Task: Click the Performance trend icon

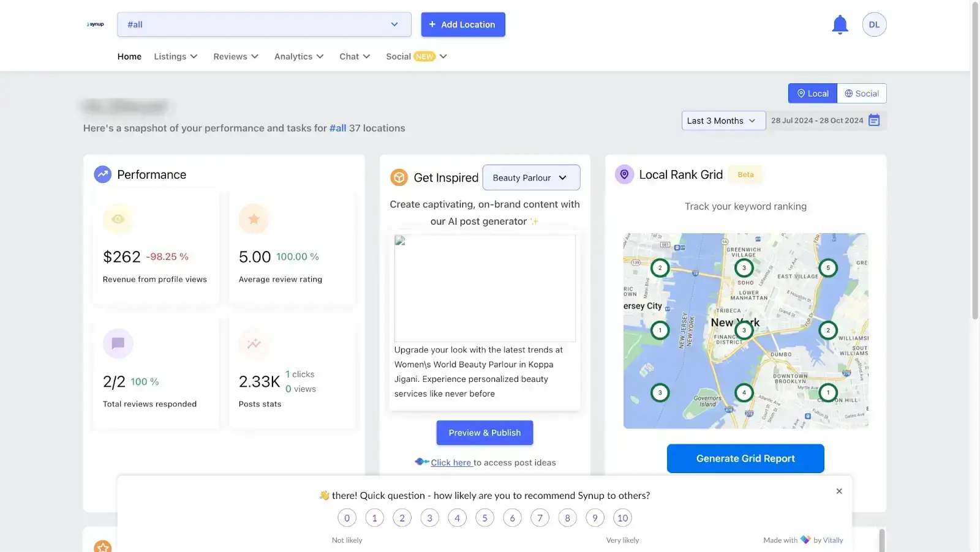Action: pos(102,174)
